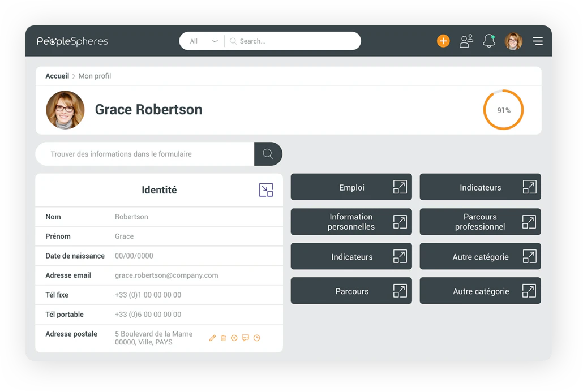Click the form search magnifier button

268,154
